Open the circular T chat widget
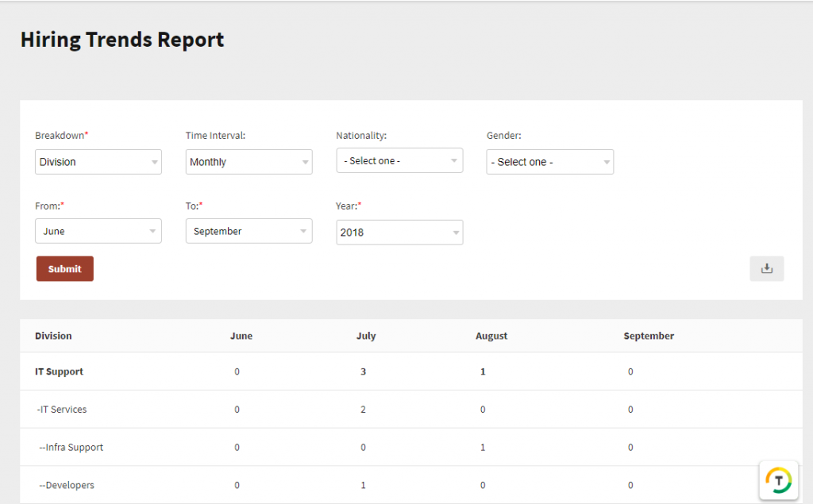The height and width of the screenshot is (504, 813). click(x=778, y=480)
